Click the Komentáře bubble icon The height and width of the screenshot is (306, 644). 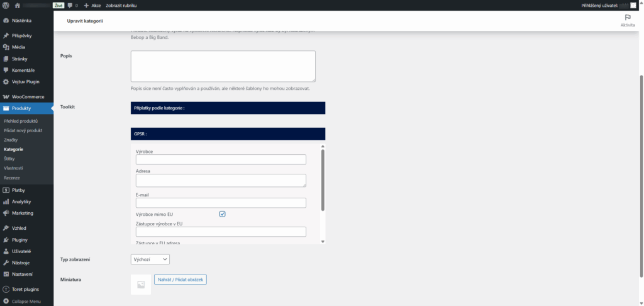[x=6, y=71]
